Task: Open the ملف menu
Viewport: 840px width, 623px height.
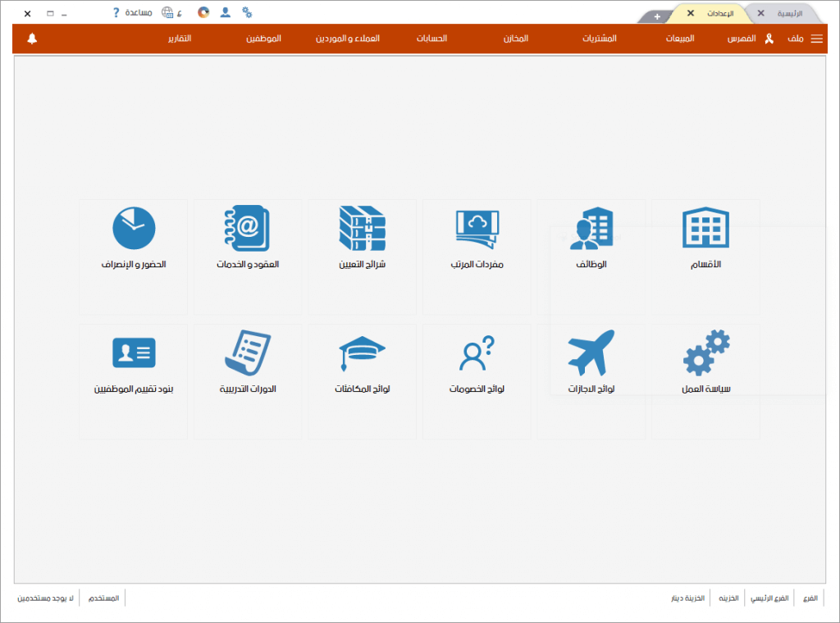Action: 796,39
